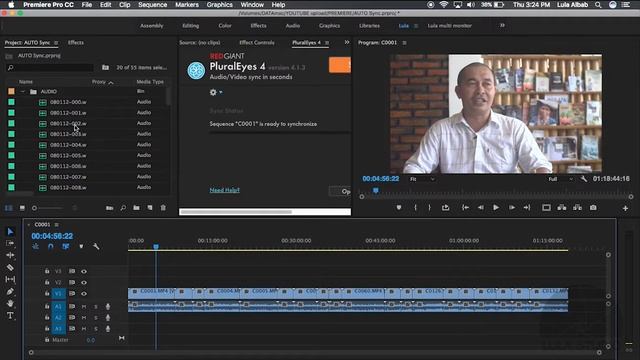Step forward one frame

click(x=511, y=208)
